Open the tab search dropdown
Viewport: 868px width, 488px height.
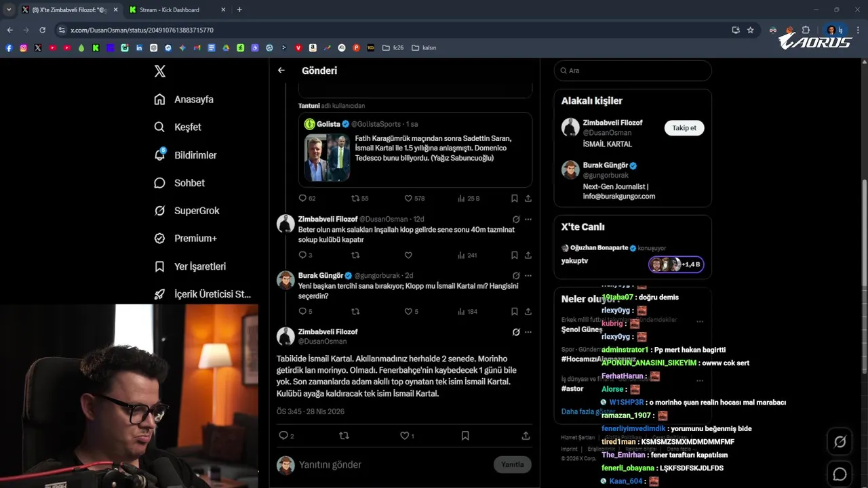pyautogui.click(x=9, y=9)
